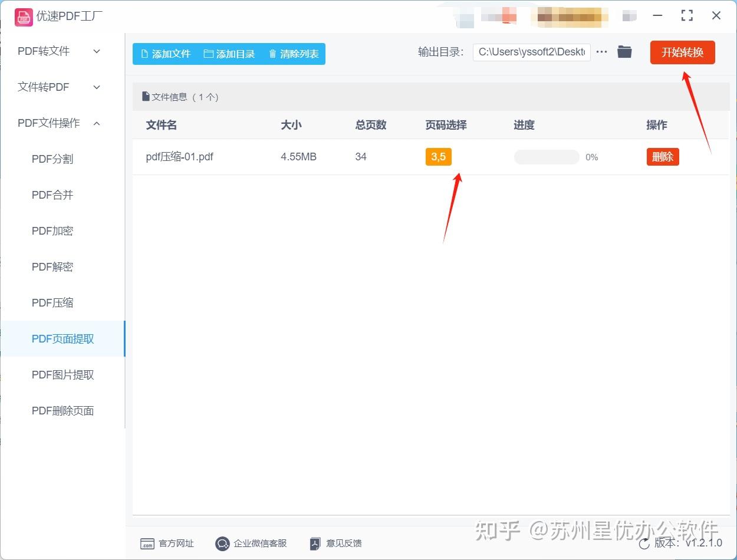Viewport: 737px width, 560px height.
Task: Delete pdf压缩-01.pdf using 删除 button
Action: click(x=663, y=157)
